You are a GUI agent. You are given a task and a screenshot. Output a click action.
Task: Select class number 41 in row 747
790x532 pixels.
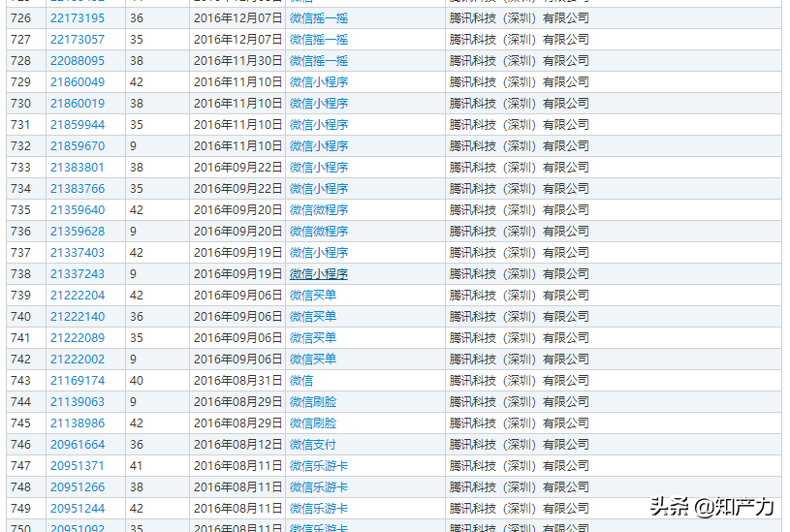(x=136, y=466)
